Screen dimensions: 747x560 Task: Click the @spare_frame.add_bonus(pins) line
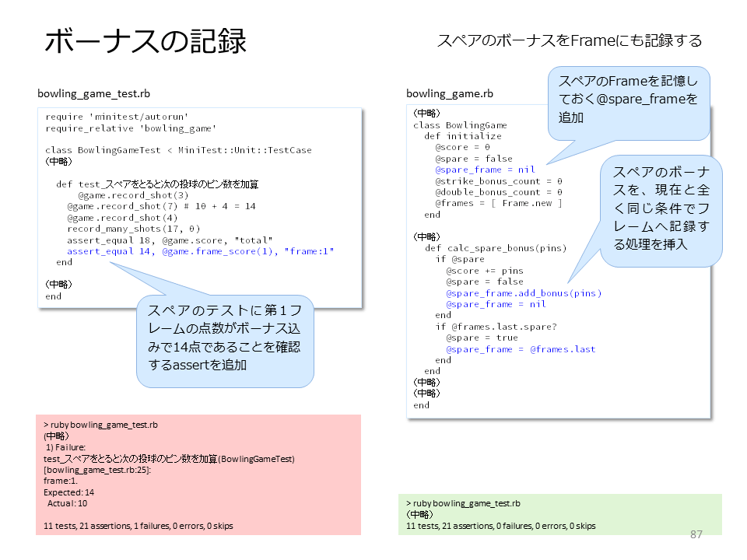pos(524,293)
